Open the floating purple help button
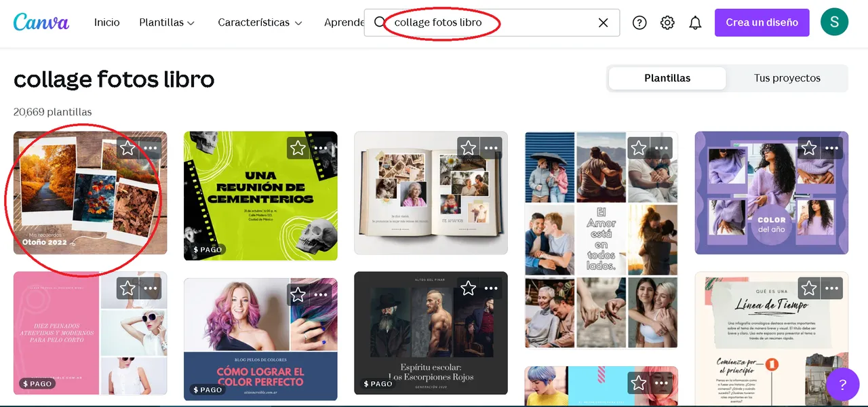Image resolution: width=868 pixels, height=407 pixels. coord(843,385)
